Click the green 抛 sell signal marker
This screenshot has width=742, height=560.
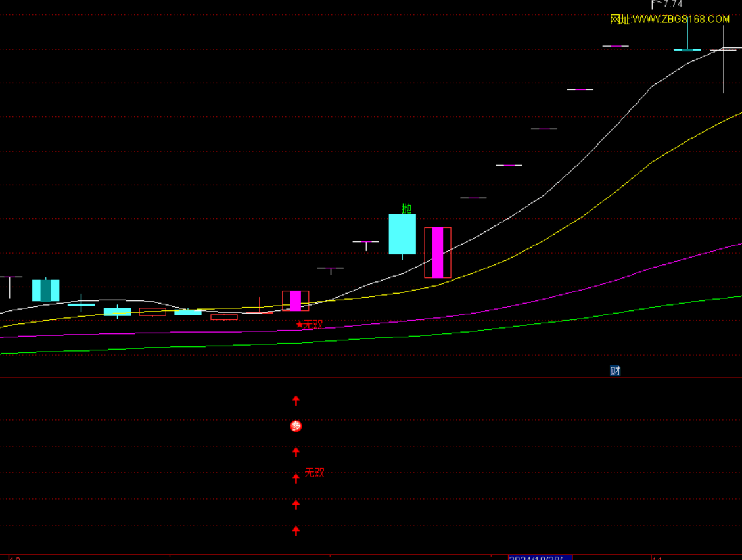pyautogui.click(x=406, y=208)
